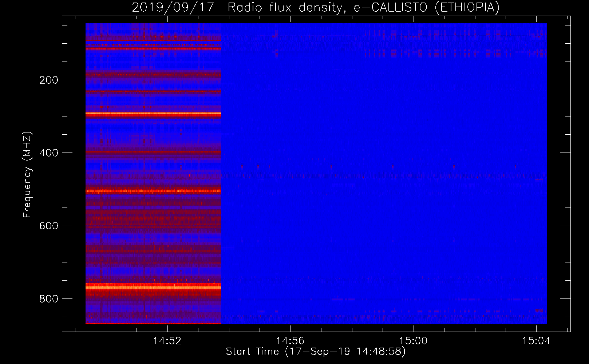Click the 15:00 time tick label
This screenshot has width=589, height=364.
tap(413, 341)
